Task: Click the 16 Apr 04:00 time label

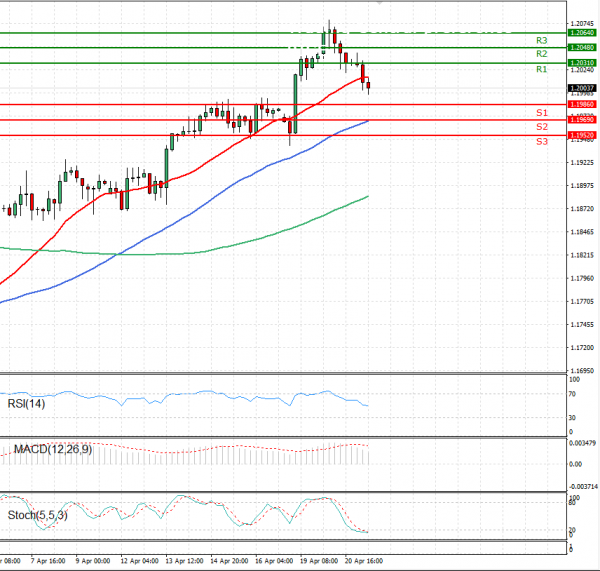Action: [x=274, y=561]
